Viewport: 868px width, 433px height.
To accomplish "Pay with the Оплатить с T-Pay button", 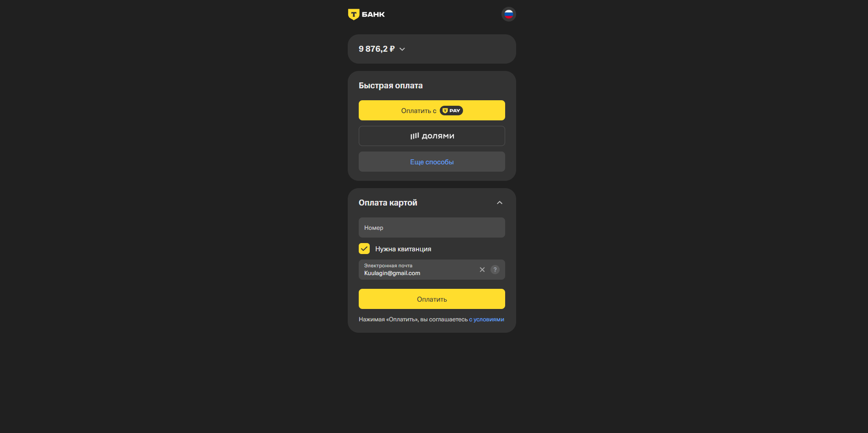I will point(432,110).
